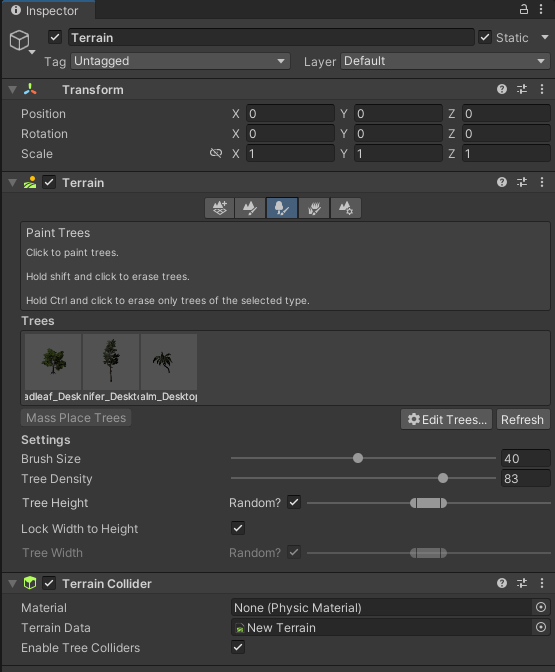The width and height of the screenshot is (555, 672).
Task: Toggle the GameObject active checkbox
Action: coord(55,37)
